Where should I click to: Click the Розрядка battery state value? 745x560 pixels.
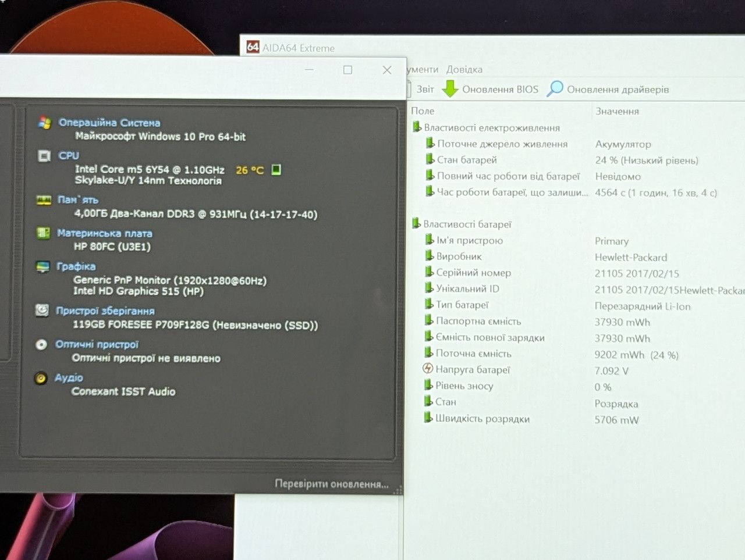(x=616, y=404)
